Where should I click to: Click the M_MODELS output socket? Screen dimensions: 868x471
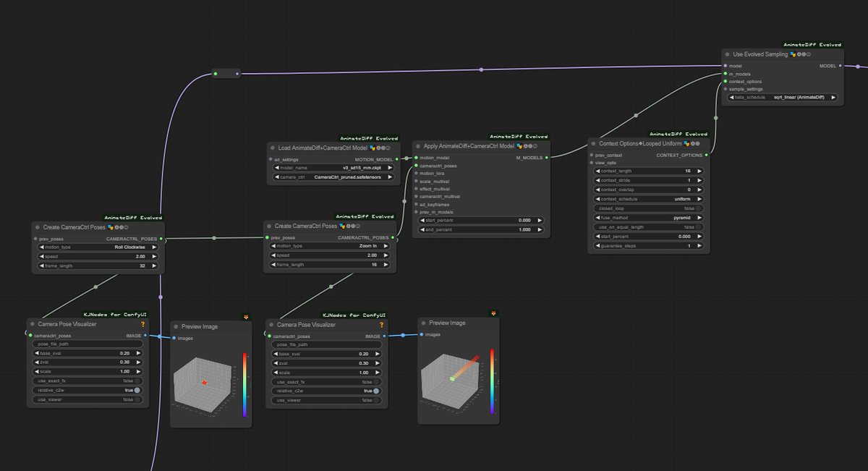click(547, 157)
